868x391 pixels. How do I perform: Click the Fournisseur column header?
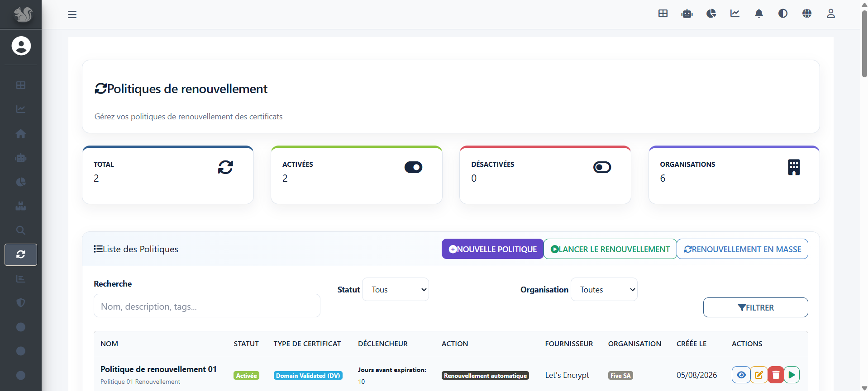(x=569, y=344)
